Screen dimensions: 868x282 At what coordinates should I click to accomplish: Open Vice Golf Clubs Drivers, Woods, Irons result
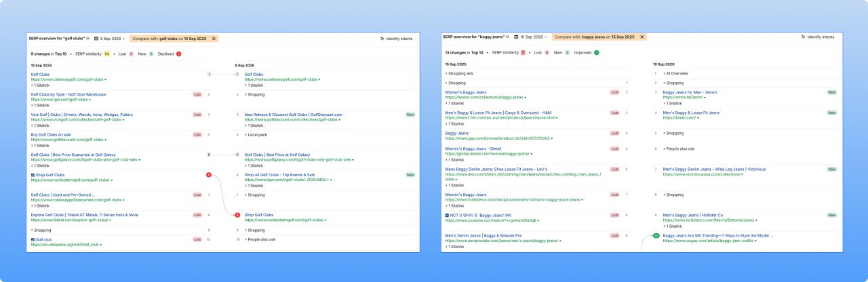pos(82,115)
